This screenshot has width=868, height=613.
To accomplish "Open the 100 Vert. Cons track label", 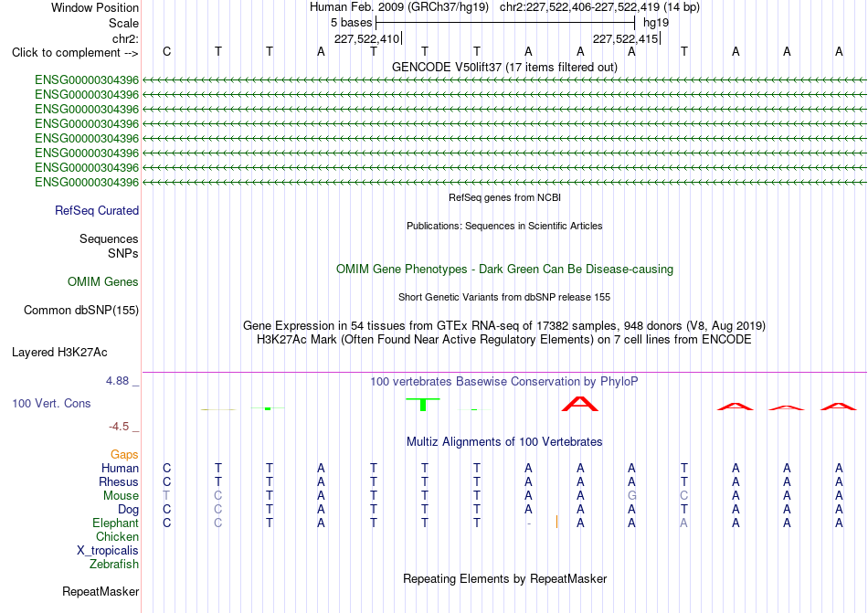I will pos(51,403).
